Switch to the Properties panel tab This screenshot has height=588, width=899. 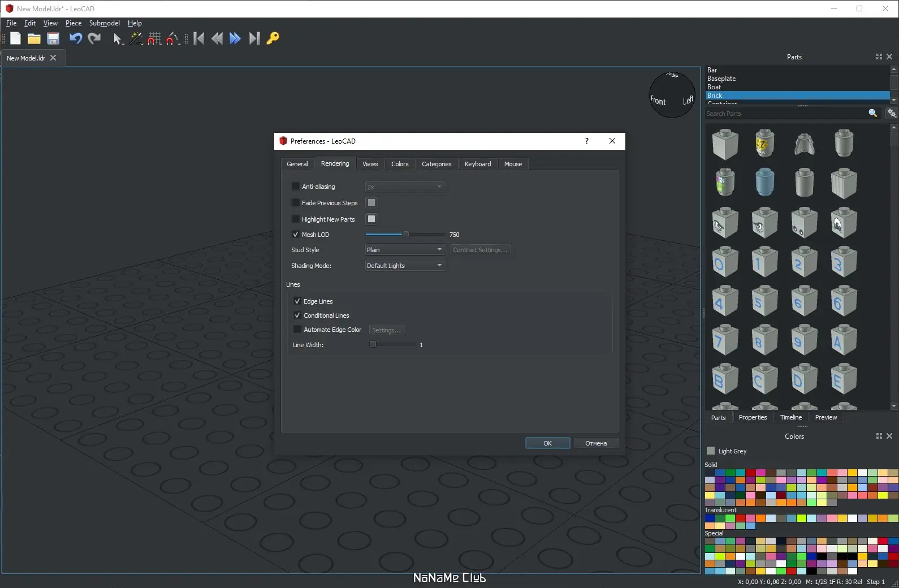click(753, 417)
